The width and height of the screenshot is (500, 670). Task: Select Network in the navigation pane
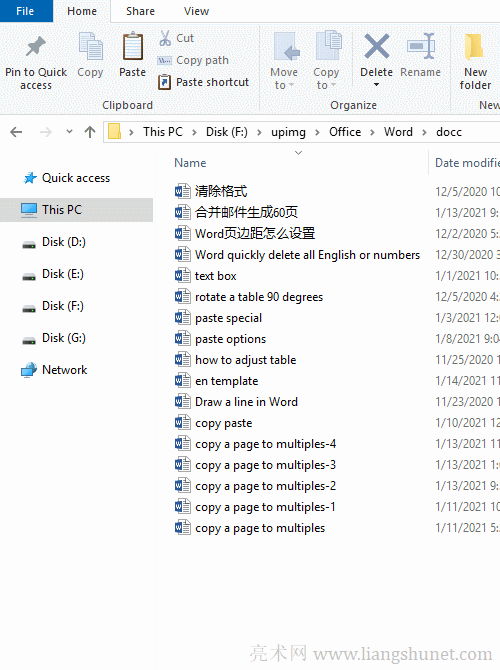tap(65, 370)
